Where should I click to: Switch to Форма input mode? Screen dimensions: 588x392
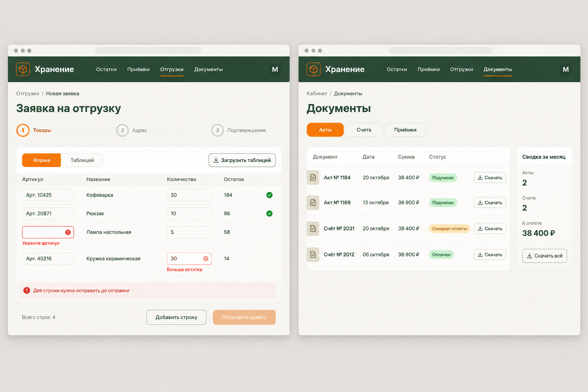point(41,160)
